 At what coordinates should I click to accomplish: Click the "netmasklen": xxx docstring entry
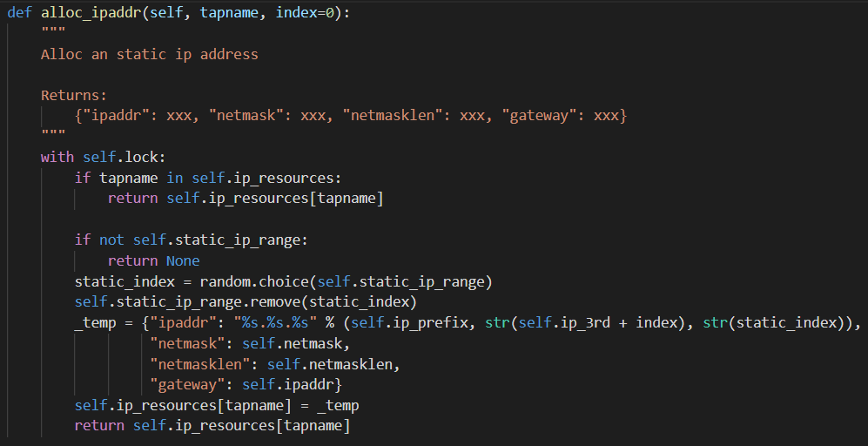tap(413, 116)
